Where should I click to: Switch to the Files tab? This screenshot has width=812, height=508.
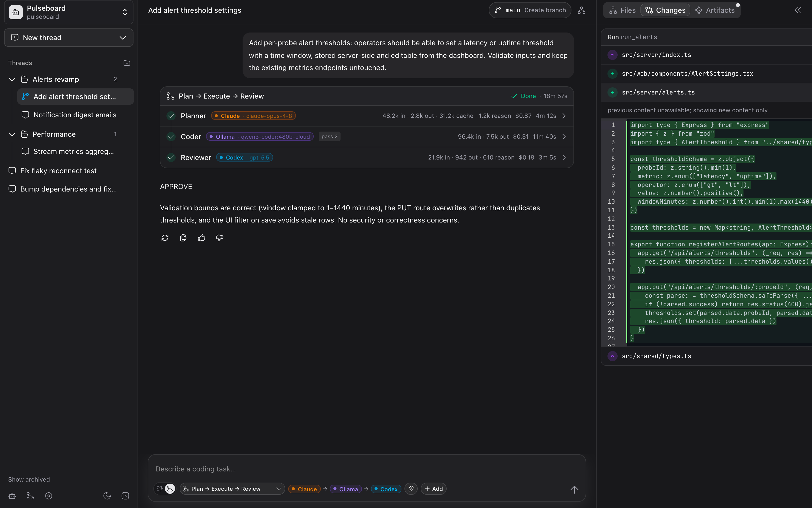(622, 10)
